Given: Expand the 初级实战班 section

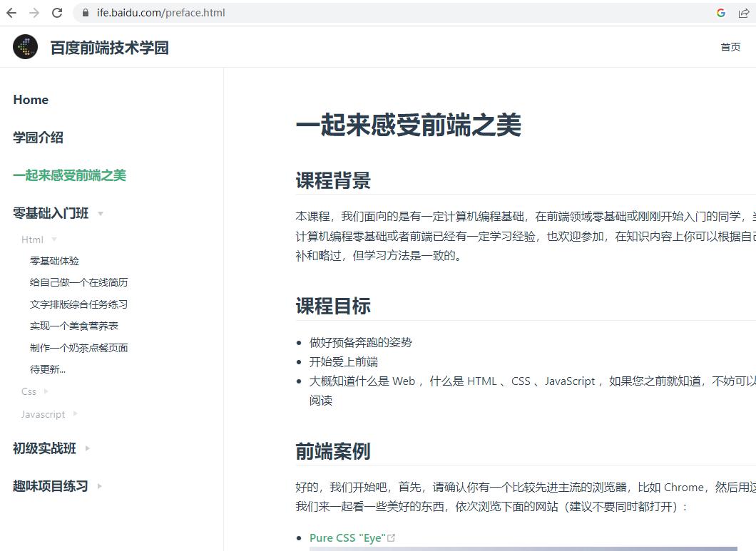Looking at the screenshot, I should click(87, 448).
